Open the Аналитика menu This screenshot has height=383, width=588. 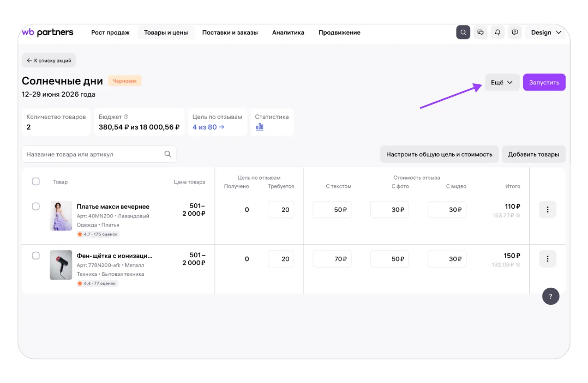tap(288, 32)
